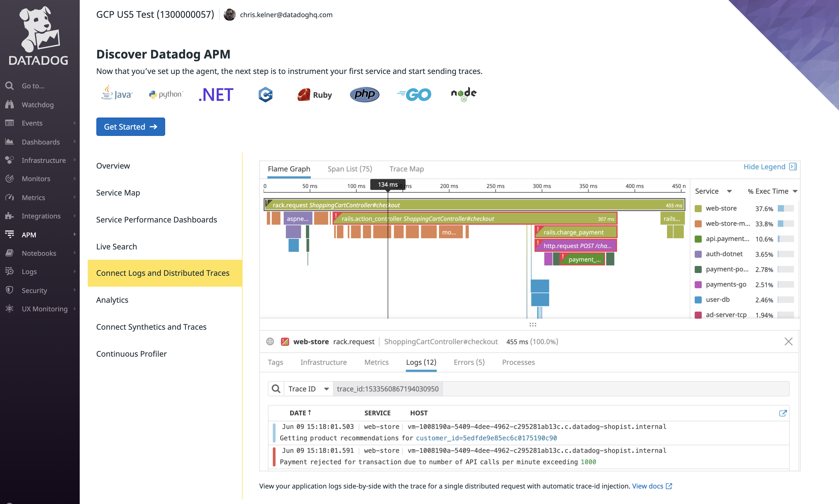
Task: Click the logs search magnifier icon
Action: click(276, 388)
